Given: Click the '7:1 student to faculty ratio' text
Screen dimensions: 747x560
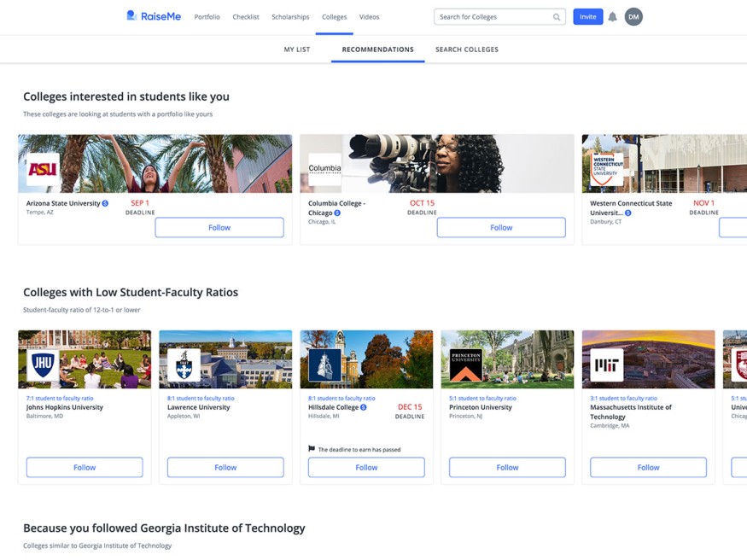Looking at the screenshot, I should (x=60, y=398).
